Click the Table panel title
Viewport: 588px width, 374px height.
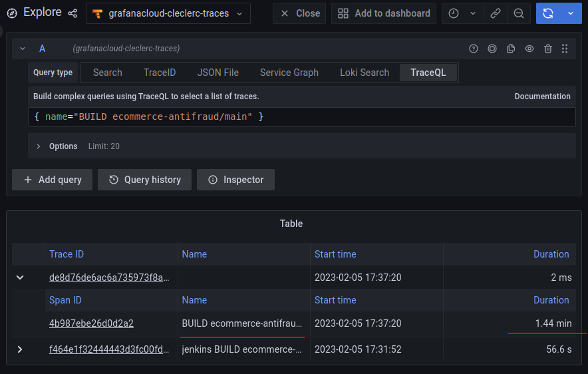(291, 224)
